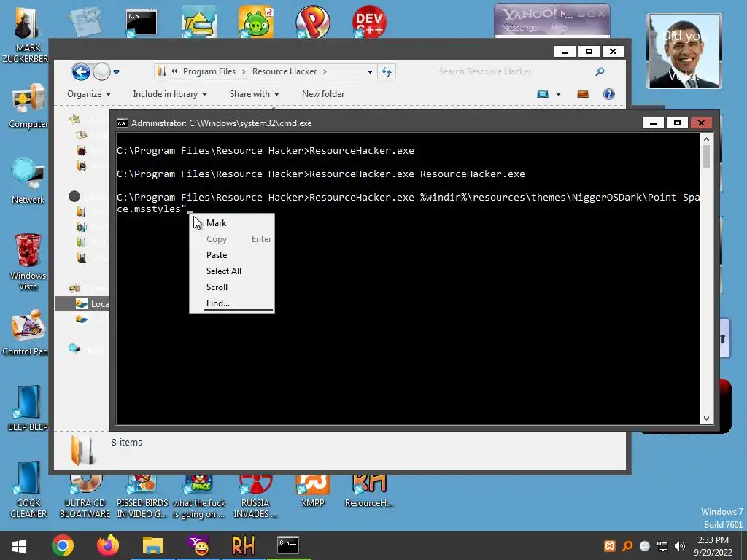Open the Windows Start button
The image size is (747, 560).
[19, 545]
